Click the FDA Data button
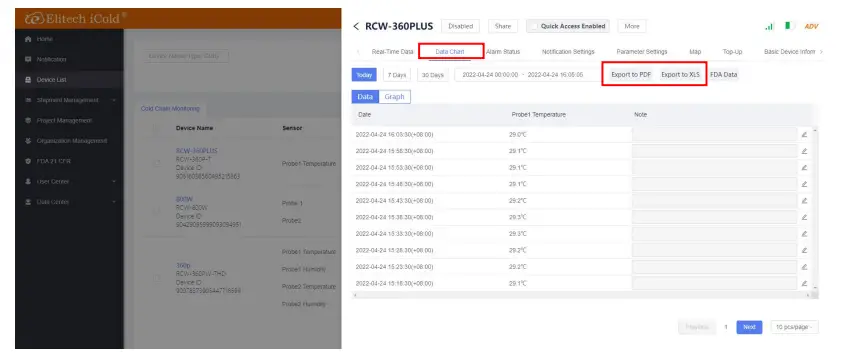850x364 pixels. (x=724, y=75)
